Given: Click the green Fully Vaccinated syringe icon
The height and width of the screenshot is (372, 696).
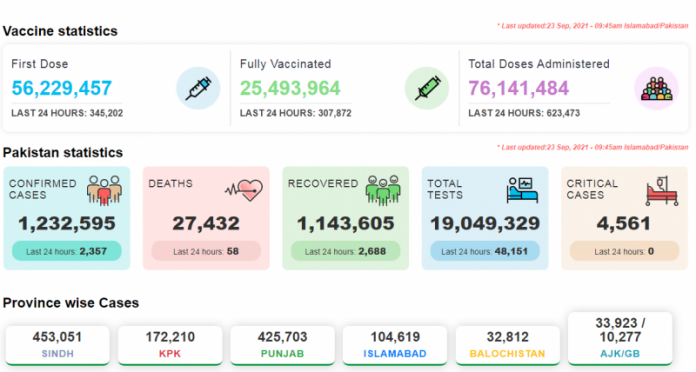Looking at the screenshot, I should 427,88.
